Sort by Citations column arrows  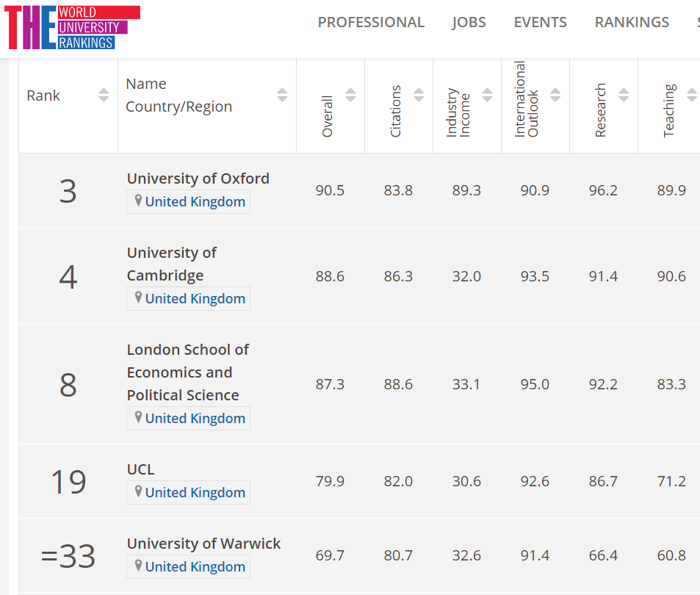point(419,95)
